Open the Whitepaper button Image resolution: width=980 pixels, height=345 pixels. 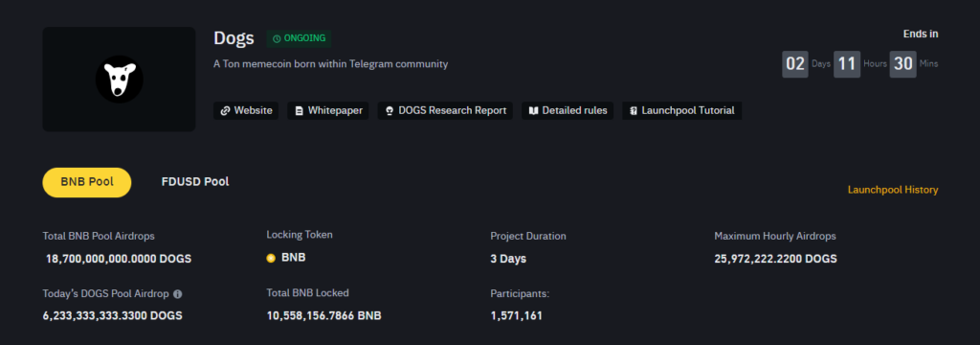point(328,111)
